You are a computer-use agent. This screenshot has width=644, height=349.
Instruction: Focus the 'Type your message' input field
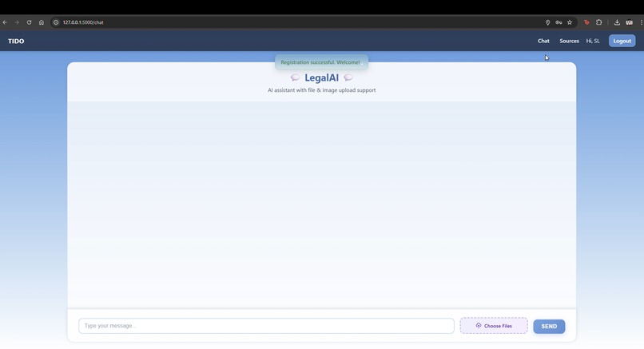tap(266, 326)
